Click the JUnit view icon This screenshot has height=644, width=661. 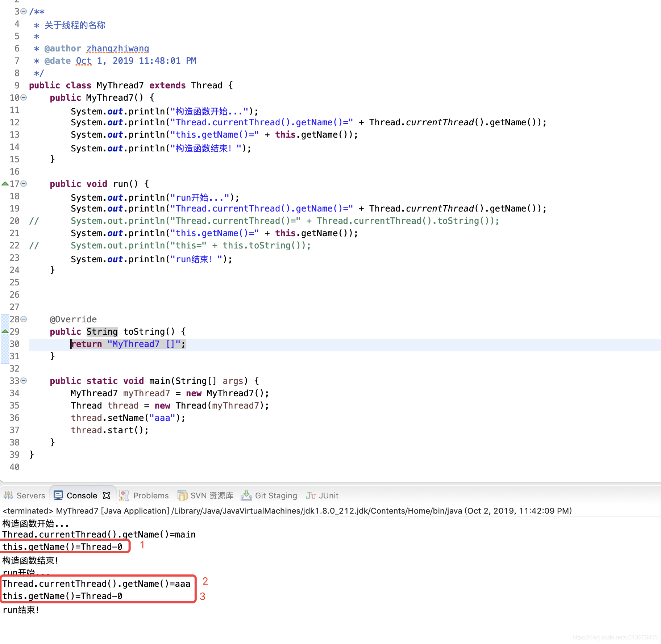tap(311, 495)
